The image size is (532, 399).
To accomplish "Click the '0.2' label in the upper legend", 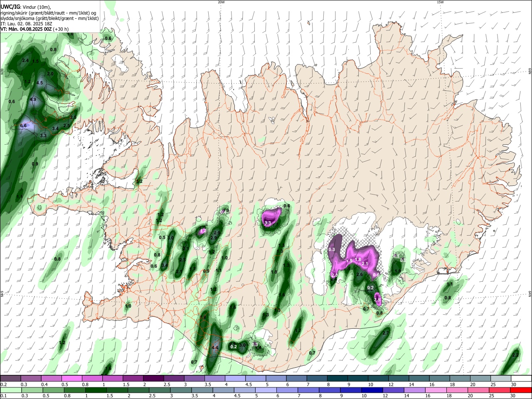I will (x=3, y=384).
